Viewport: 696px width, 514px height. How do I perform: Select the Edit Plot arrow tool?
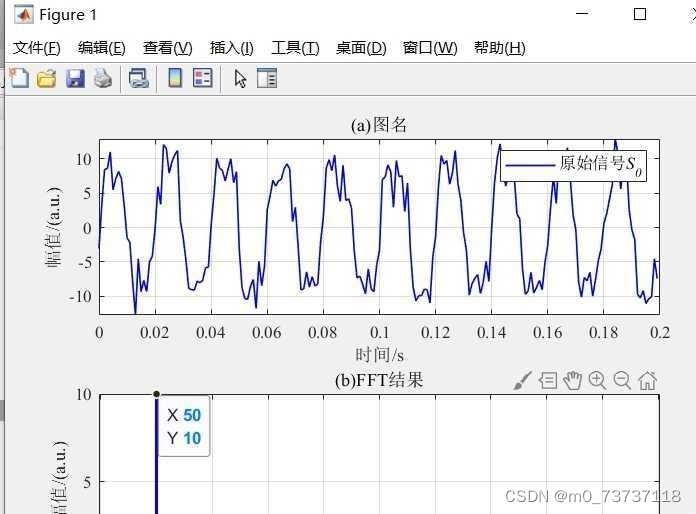pos(240,79)
